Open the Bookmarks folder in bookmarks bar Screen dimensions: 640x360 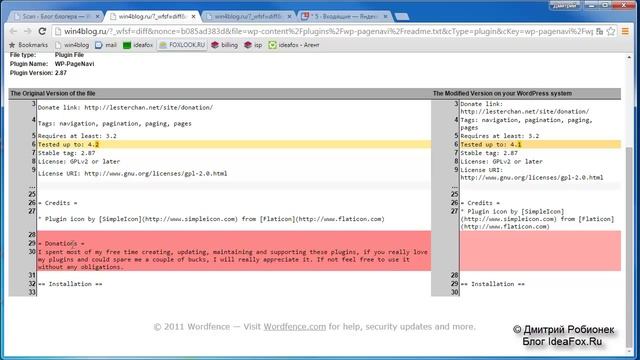point(28,45)
